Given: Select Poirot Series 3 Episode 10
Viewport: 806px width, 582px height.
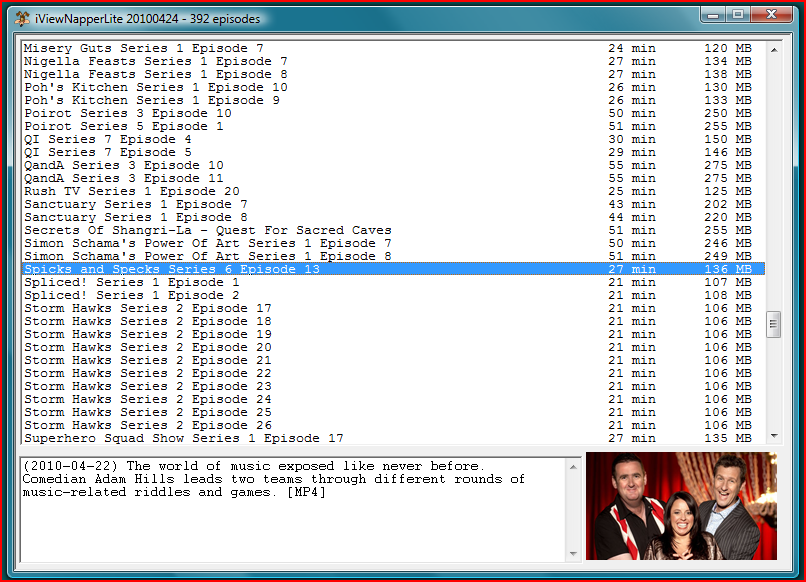Looking at the screenshot, I should (394, 113).
